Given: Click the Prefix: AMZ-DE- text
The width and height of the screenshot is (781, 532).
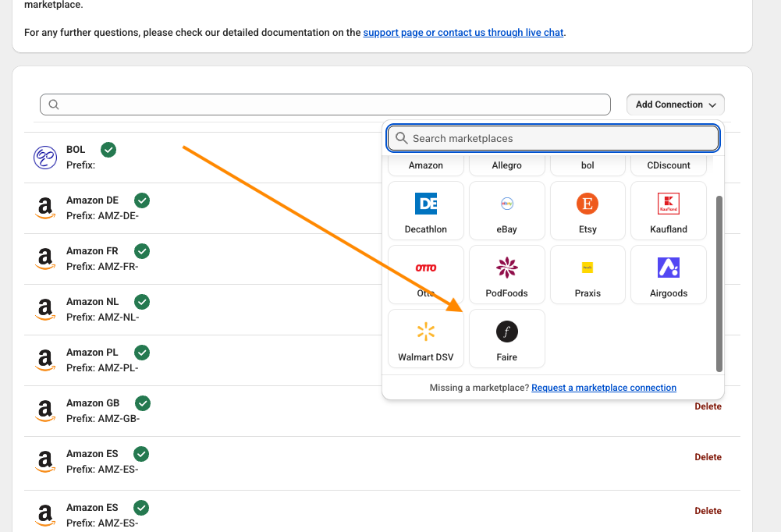Looking at the screenshot, I should (x=102, y=216).
